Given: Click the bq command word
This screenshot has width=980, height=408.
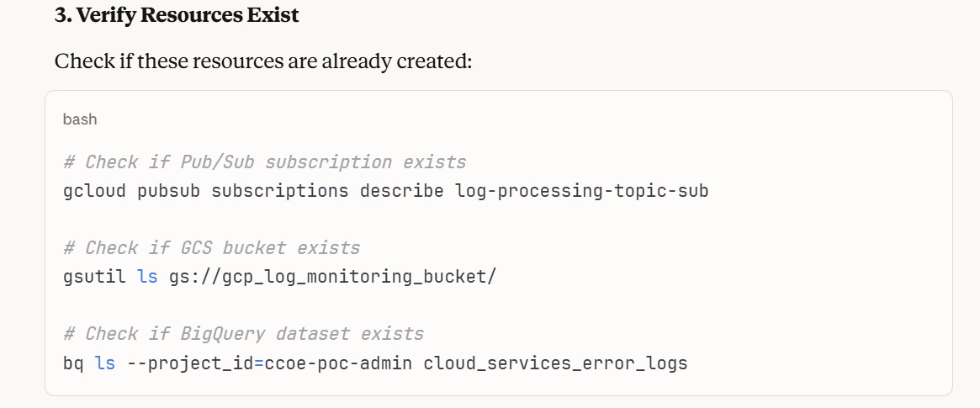Looking at the screenshot, I should [x=74, y=364].
